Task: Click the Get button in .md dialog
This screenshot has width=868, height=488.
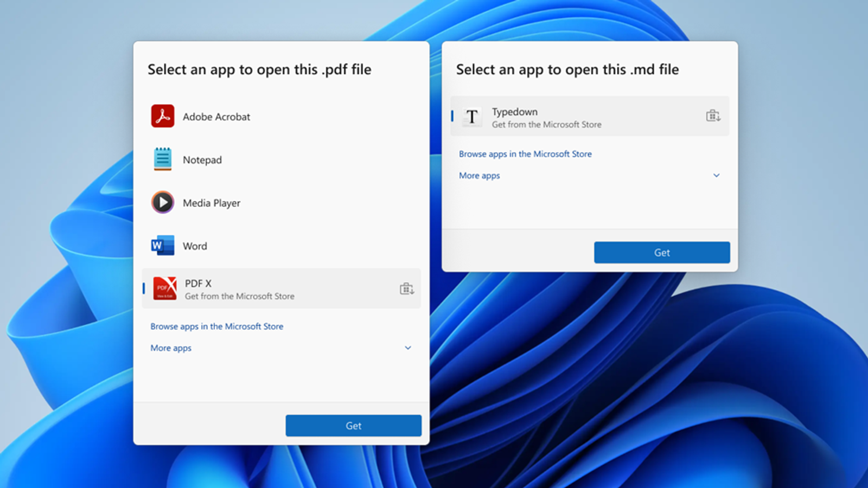Action: (x=662, y=253)
